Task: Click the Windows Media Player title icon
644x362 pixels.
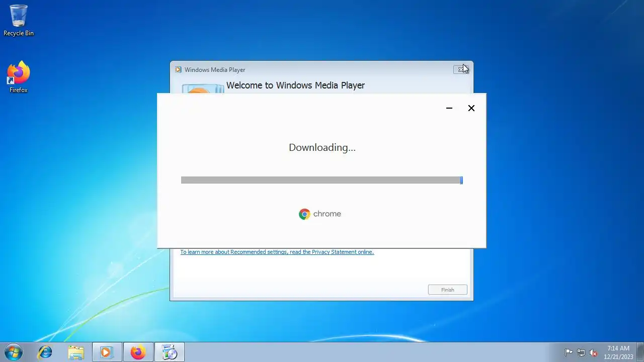Action: click(x=178, y=70)
